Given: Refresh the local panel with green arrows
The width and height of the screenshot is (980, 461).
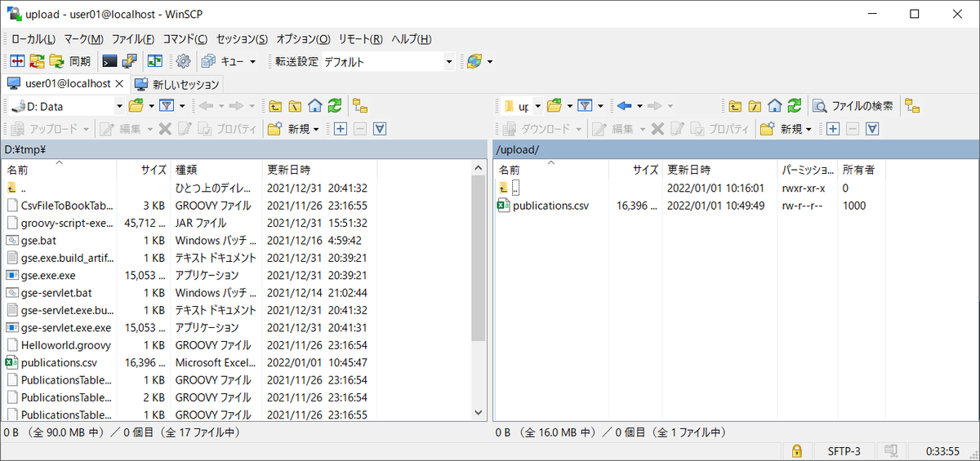Looking at the screenshot, I should click(334, 105).
